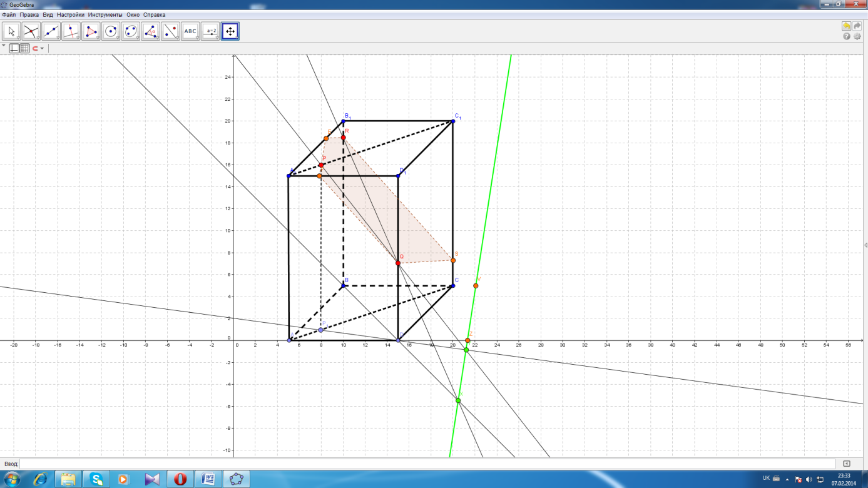
Task: Select the Move Graphics View tool
Action: click(230, 31)
